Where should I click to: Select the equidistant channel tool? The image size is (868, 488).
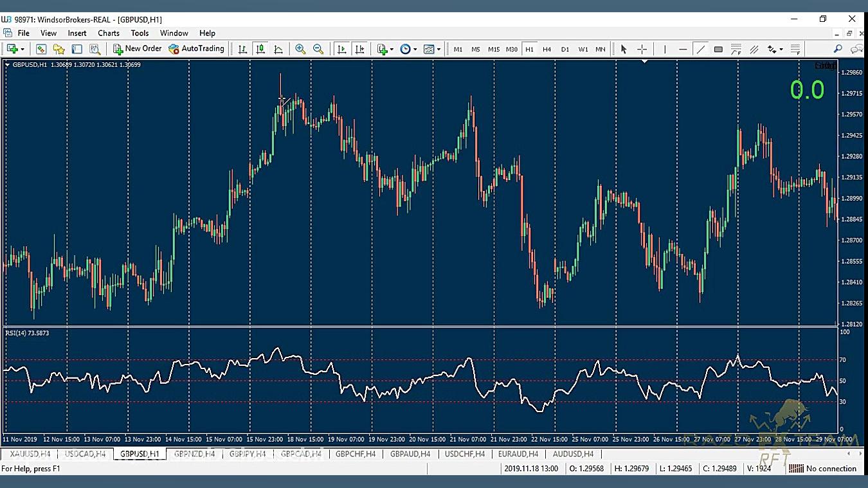pyautogui.click(x=754, y=49)
